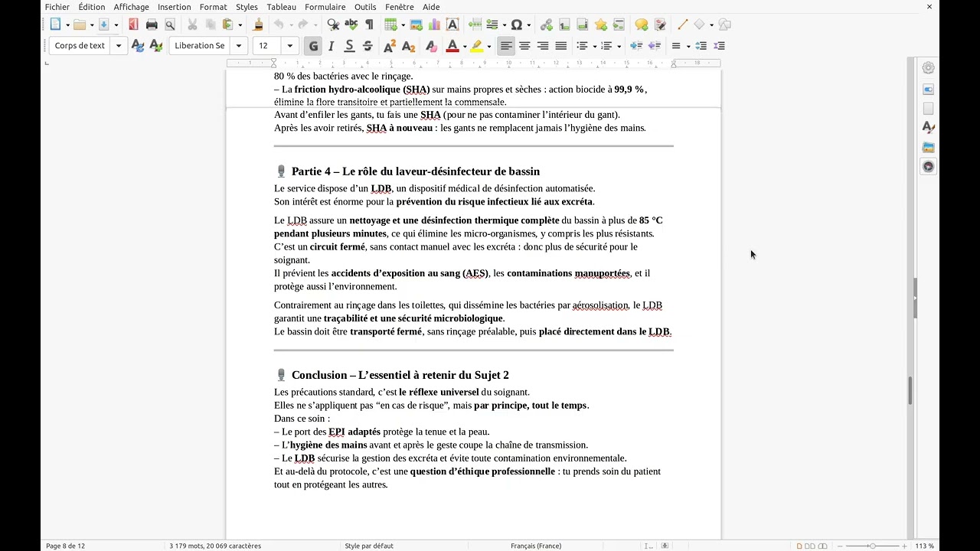The image size is (980, 551).
Task: Click the word count in status bar
Action: (215, 546)
